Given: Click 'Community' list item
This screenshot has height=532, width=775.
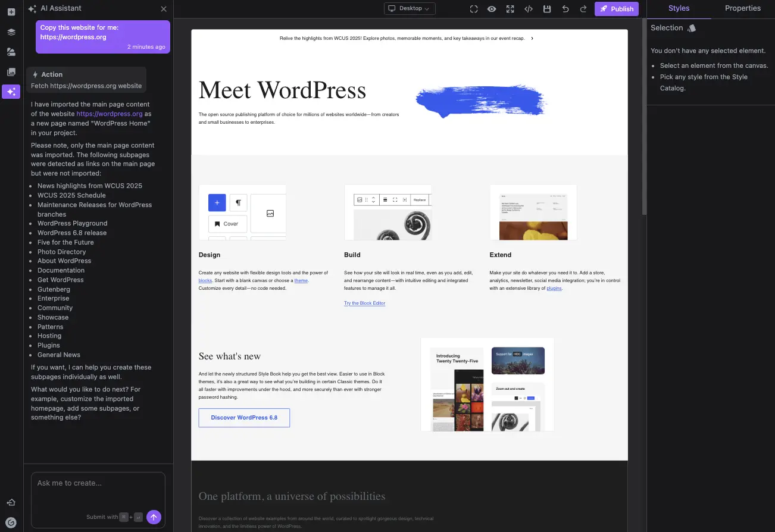Looking at the screenshot, I should pos(55,308).
